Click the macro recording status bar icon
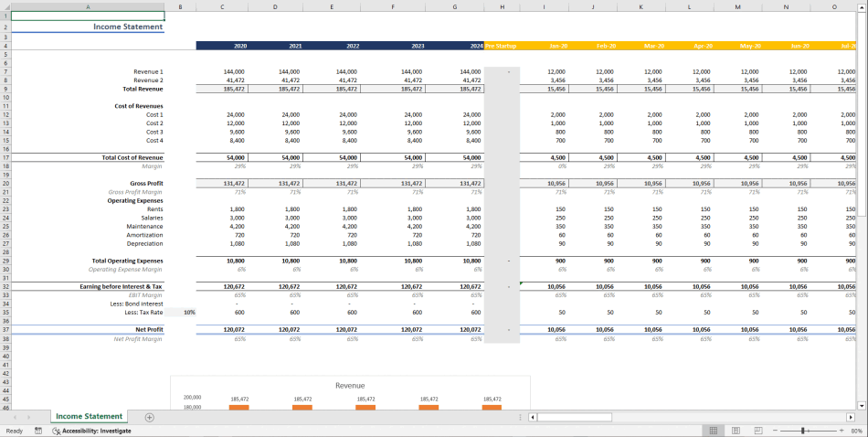The width and height of the screenshot is (868, 437). pos(38,431)
